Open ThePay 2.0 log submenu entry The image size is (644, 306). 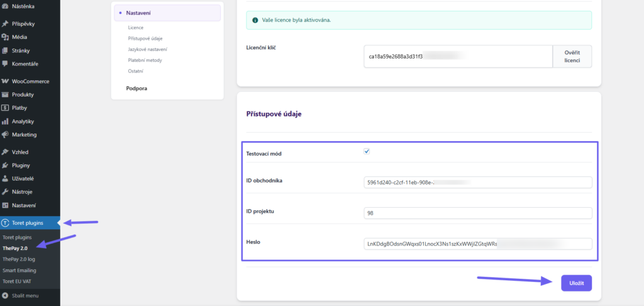click(x=19, y=259)
